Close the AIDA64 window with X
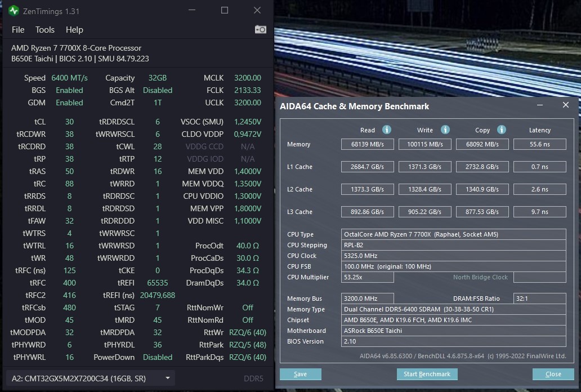The image size is (581, 392). coord(565,105)
